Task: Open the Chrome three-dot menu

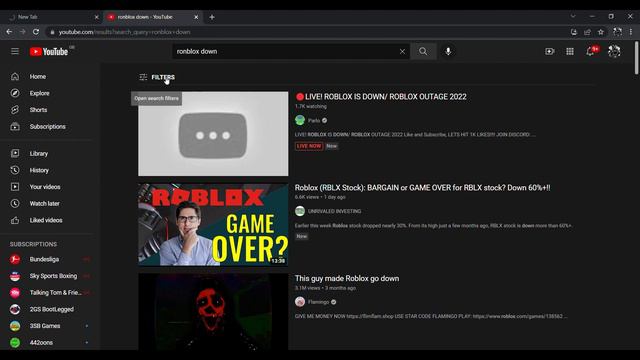Action: pyautogui.click(x=631, y=32)
